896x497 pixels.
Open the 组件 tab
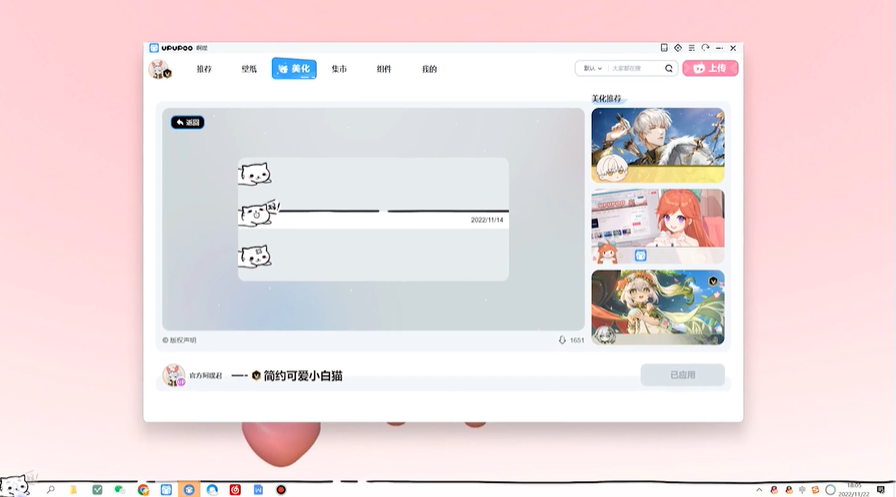coord(384,69)
